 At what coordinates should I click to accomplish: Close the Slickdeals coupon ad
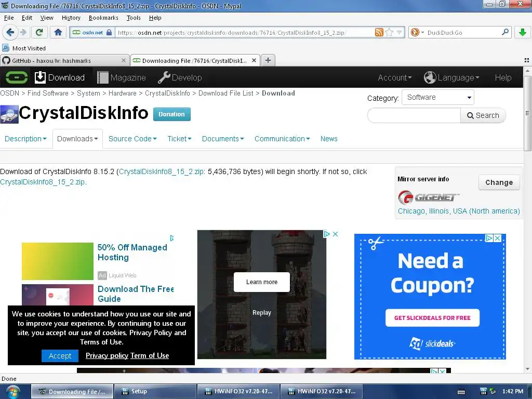tap(497, 238)
